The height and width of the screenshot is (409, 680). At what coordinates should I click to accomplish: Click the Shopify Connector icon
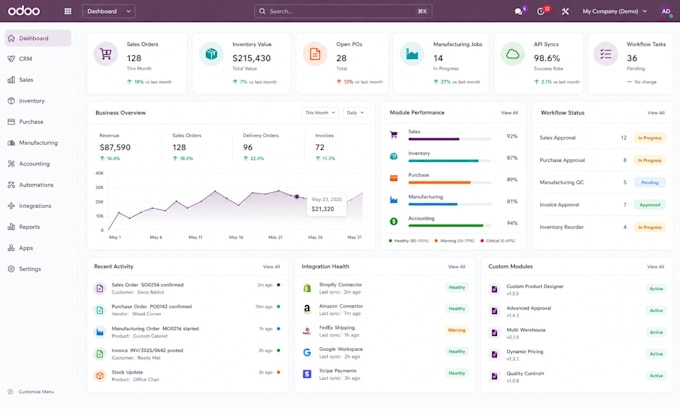[x=307, y=288]
